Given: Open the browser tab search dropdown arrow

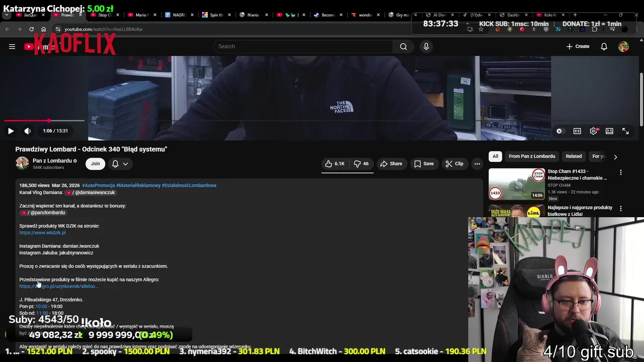Looking at the screenshot, I should point(6,15).
